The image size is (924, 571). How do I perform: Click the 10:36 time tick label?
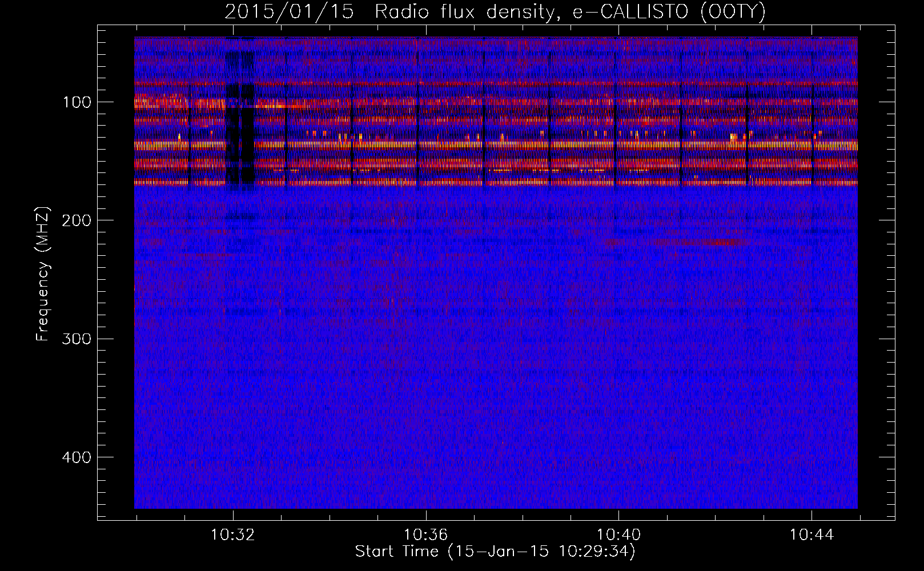coord(426,535)
